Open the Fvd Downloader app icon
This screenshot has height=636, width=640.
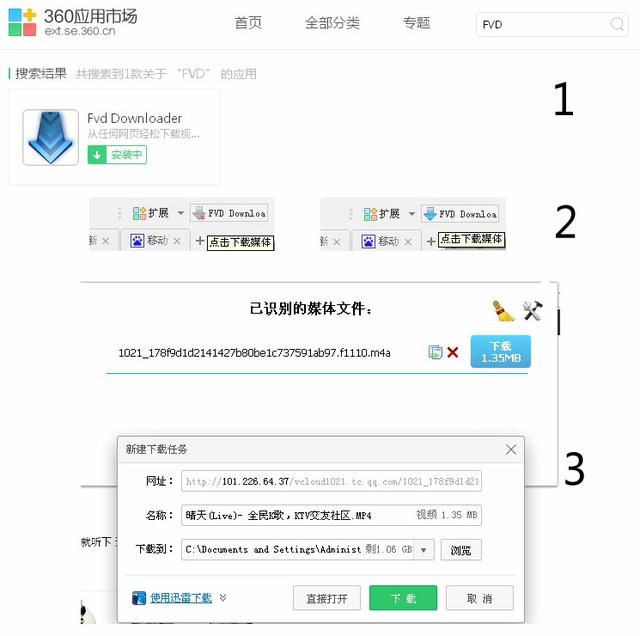tap(51, 138)
